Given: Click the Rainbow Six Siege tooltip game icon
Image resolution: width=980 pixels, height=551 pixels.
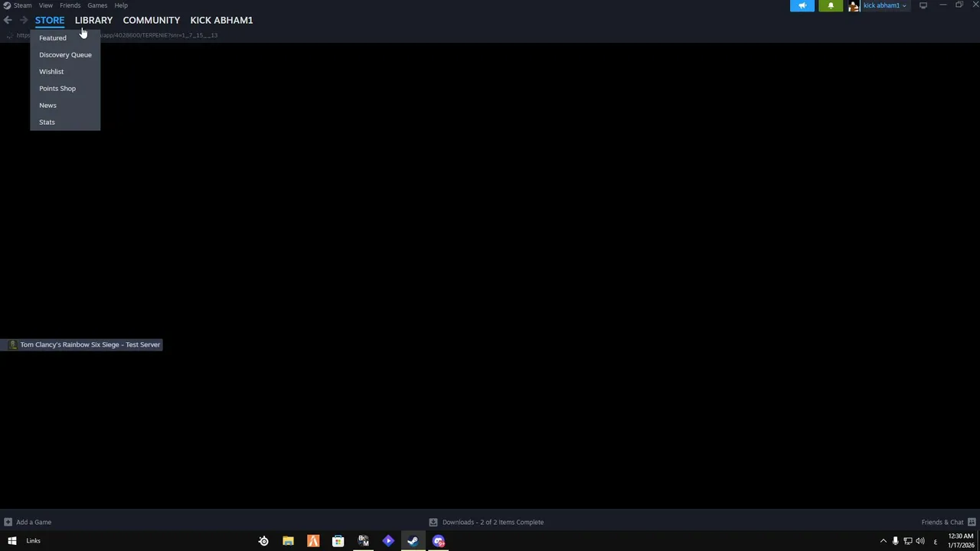Looking at the screenshot, I should (12, 344).
